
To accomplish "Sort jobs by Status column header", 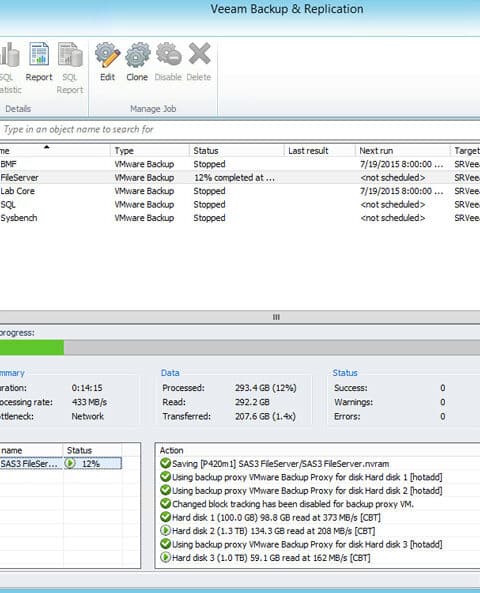I will coord(236,151).
